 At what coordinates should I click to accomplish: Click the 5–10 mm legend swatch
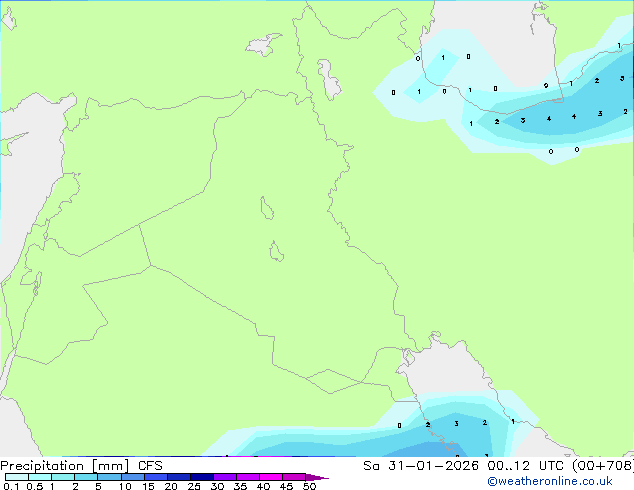click(110, 477)
